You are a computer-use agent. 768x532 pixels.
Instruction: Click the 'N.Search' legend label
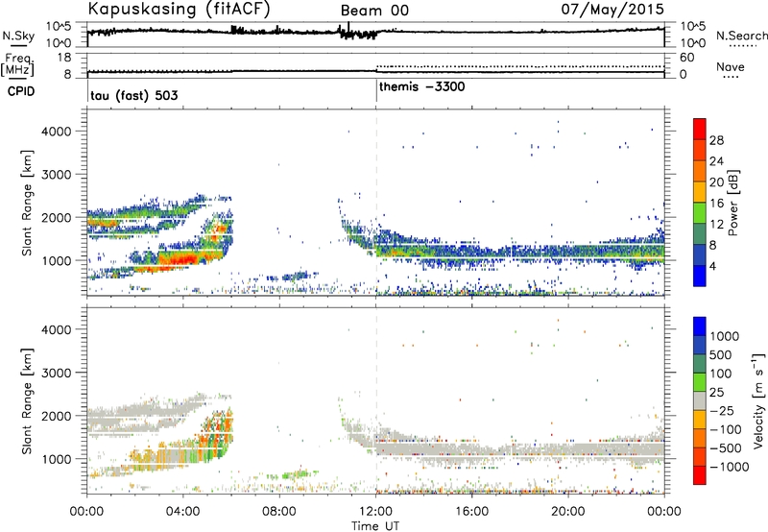742,36
